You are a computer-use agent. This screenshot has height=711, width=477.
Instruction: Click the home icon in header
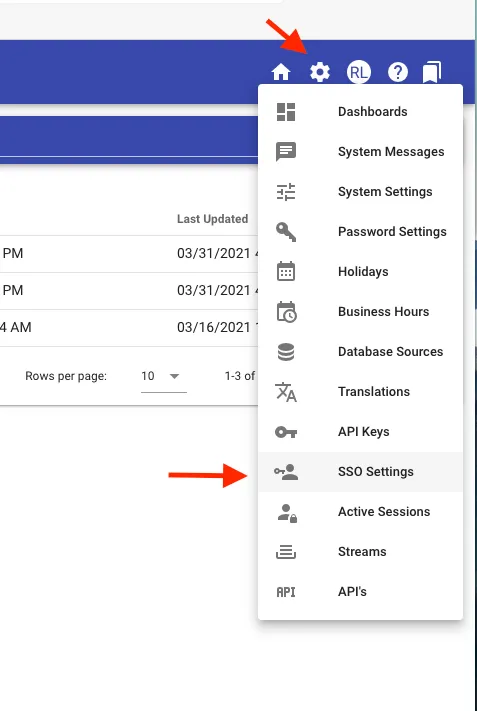281,72
